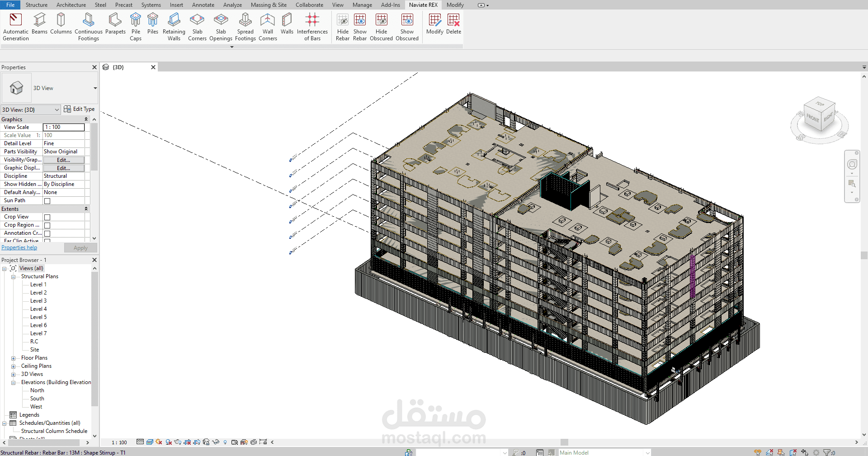Viewport: 868px width, 456px height.
Task: Select the Beams tool in Naviate REX ribbon
Action: tap(39, 26)
